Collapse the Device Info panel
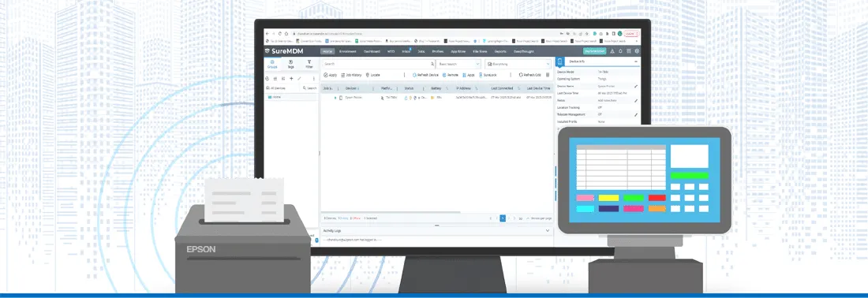 (x=635, y=61)
